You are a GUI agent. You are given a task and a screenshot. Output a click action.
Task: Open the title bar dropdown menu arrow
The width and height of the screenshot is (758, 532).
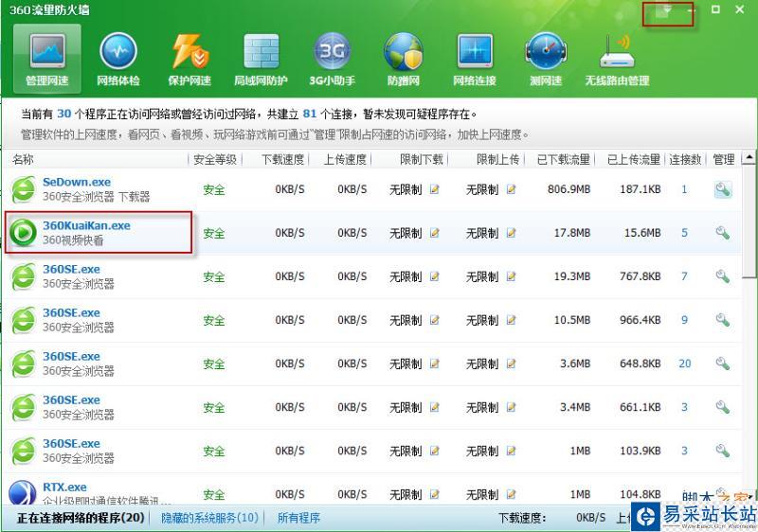pos(667,9)
